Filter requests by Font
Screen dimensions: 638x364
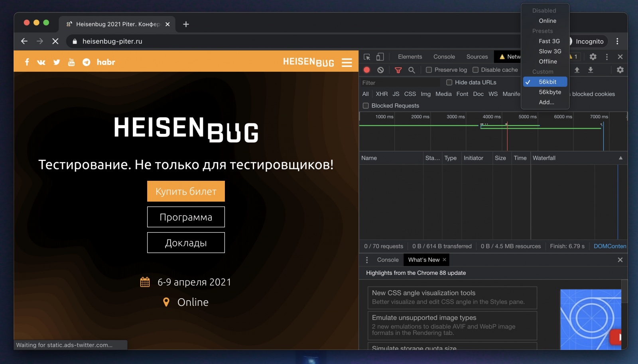[463, 94]
